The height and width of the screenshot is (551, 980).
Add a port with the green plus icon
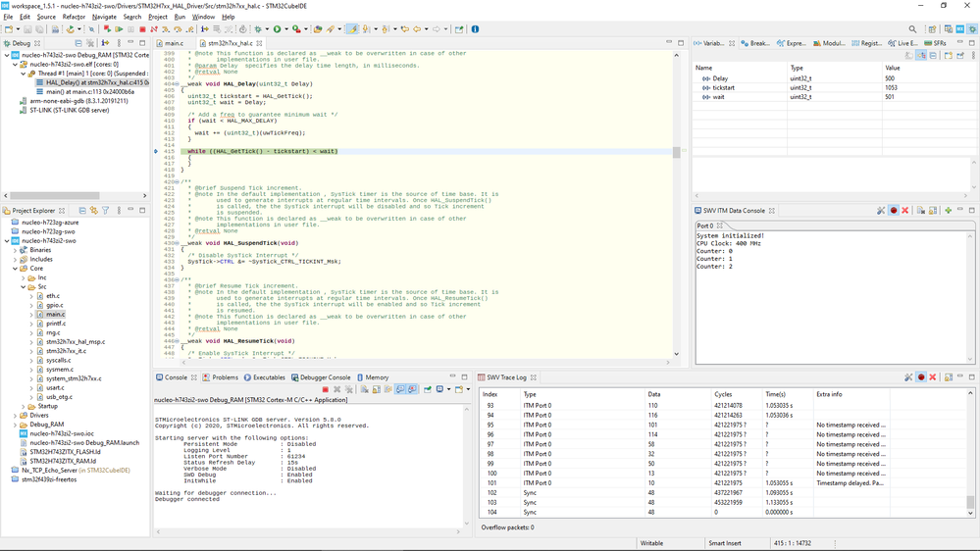(949, 211)
